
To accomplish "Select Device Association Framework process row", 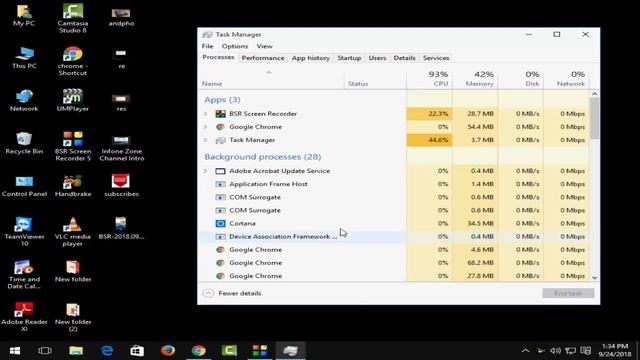I will pos(394,236).
